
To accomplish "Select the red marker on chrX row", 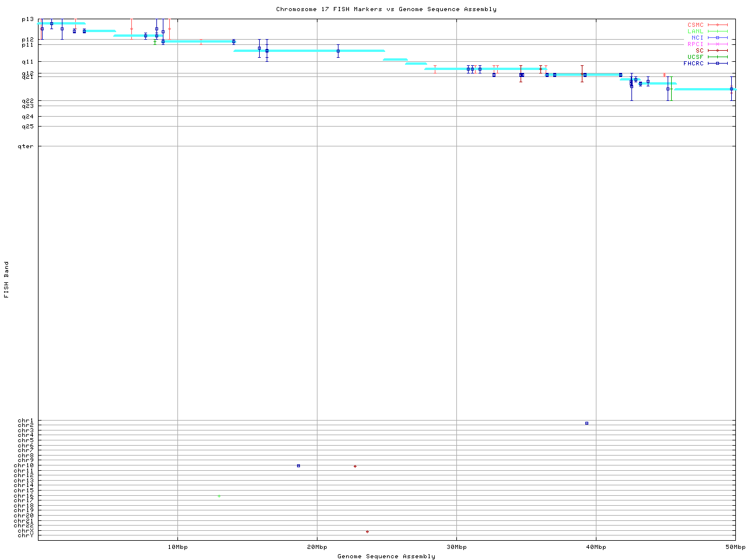I will click(x=367, y=531).
